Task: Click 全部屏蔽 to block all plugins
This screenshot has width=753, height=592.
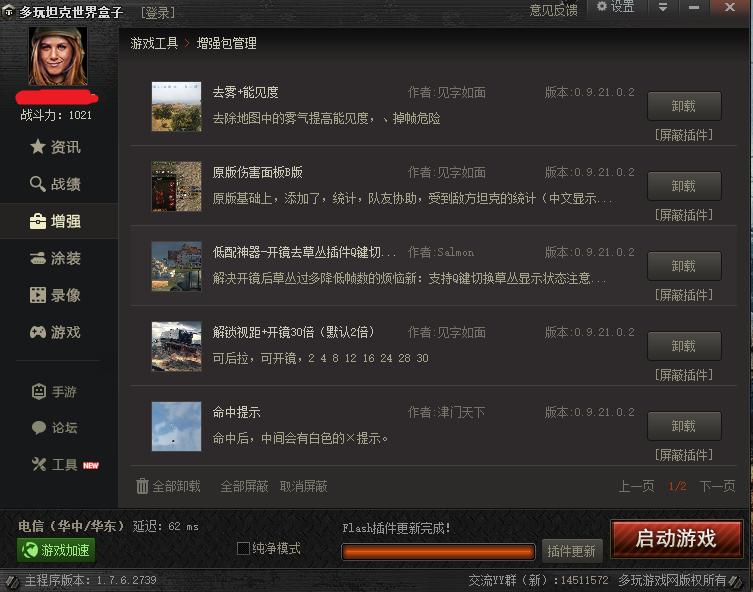Action: click(244, 486)
